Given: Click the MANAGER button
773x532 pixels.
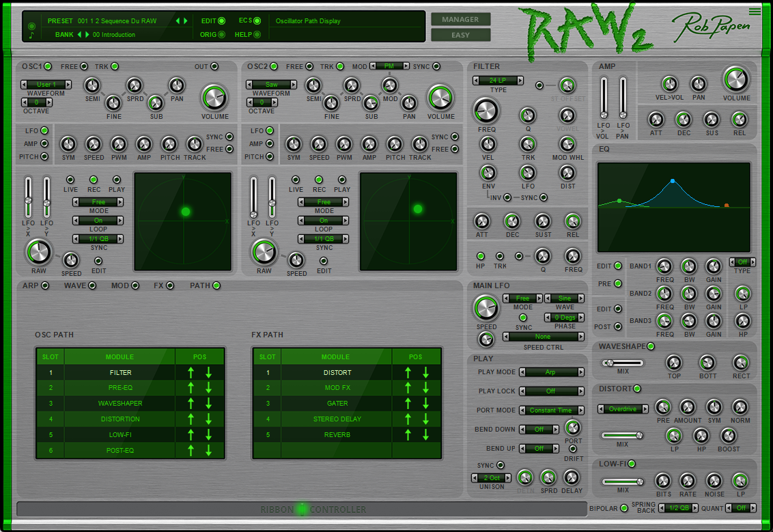Looking at the screenshot, I should click(460, 19).
